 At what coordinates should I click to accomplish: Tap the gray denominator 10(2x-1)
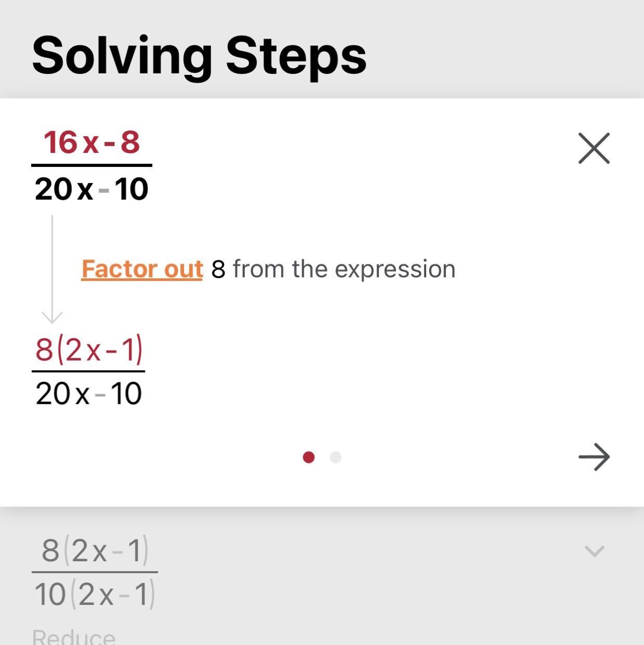[x=95, y=595]
